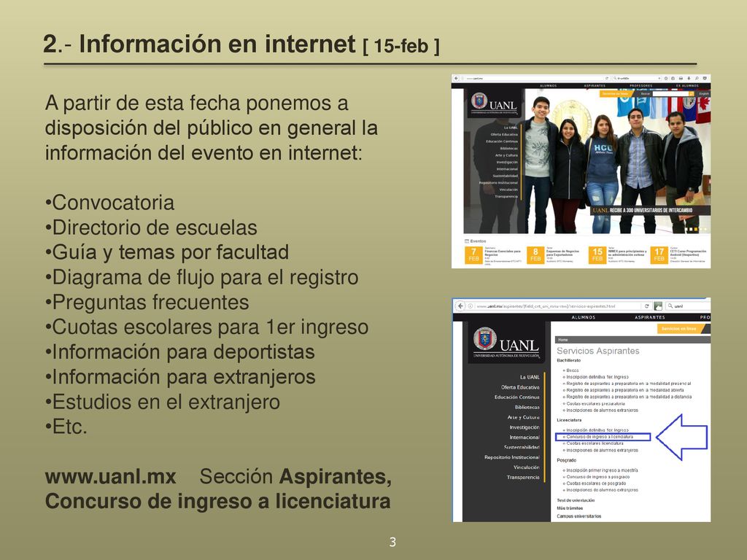
Task: Open the 7 FEB event tile
Action: (x=473, y=254)
